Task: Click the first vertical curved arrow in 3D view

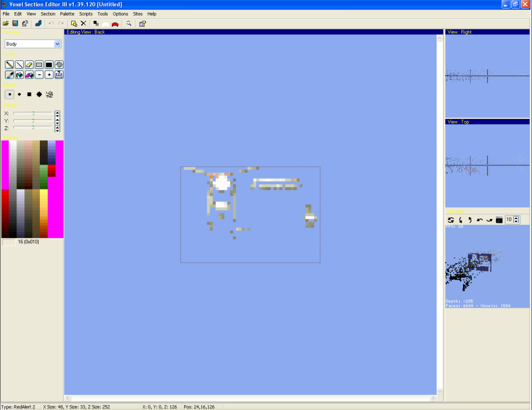Action: pos(460,220)
